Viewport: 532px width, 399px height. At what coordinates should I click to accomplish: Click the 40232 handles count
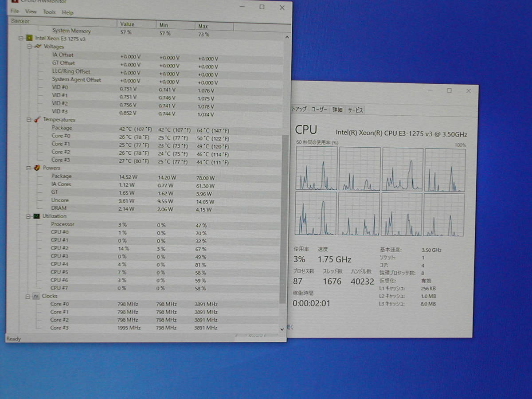[362, 282]
